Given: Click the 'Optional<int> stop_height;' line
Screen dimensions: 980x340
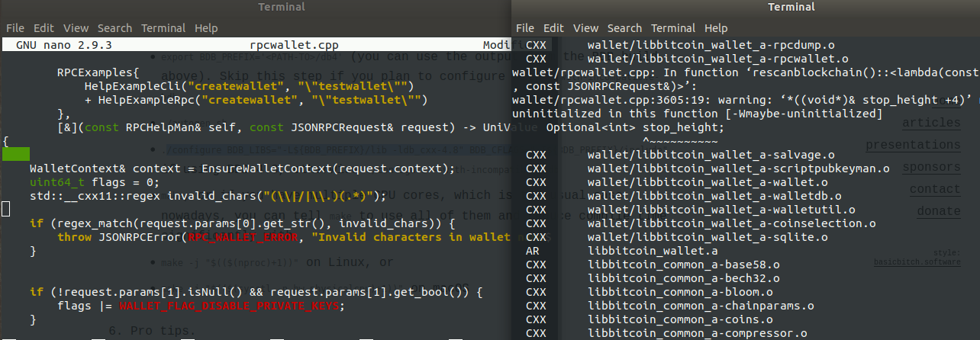Looking at the screenshot, I should pos(636,127).
